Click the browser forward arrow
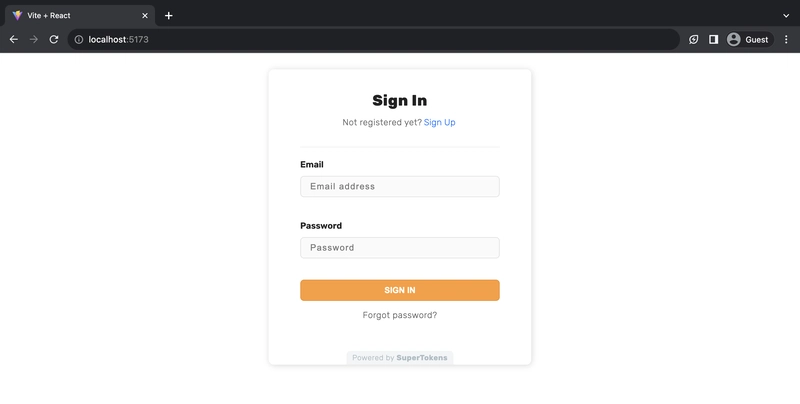800x404 pixels. 34,39
